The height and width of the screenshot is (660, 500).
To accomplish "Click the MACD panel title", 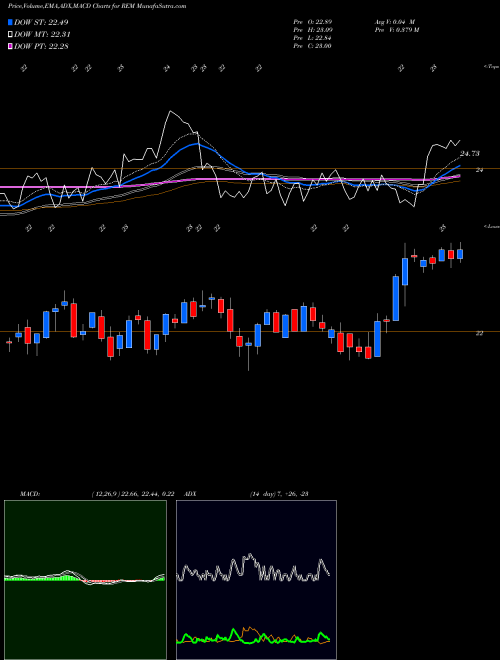I will 29,494.
